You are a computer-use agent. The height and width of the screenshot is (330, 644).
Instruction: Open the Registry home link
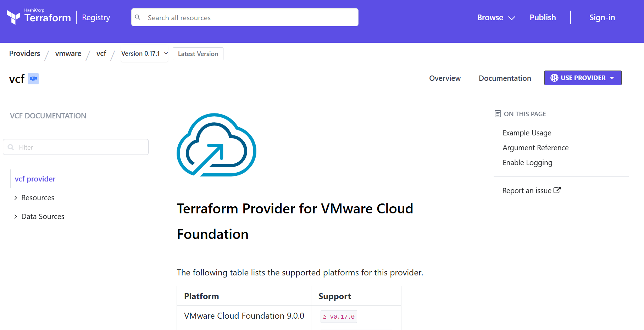(x=96, y=17)
